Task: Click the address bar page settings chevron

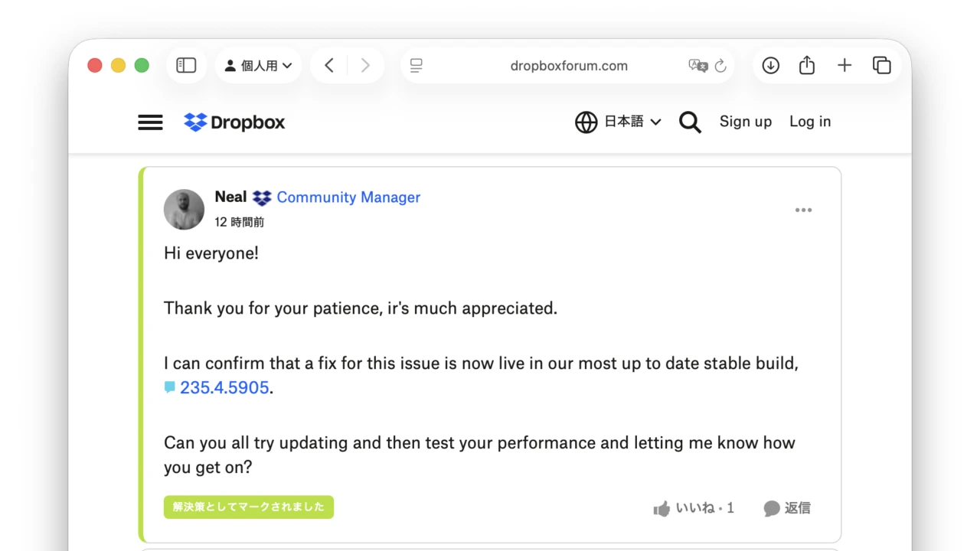Action: [x=416, y=65]
